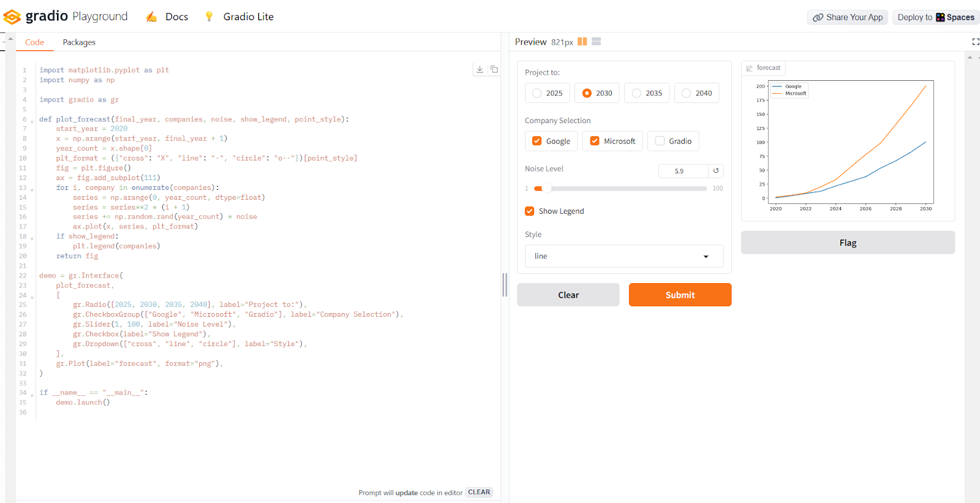Open the Docs page
Viewport: 980px width, 503px height.
[176, 17]
